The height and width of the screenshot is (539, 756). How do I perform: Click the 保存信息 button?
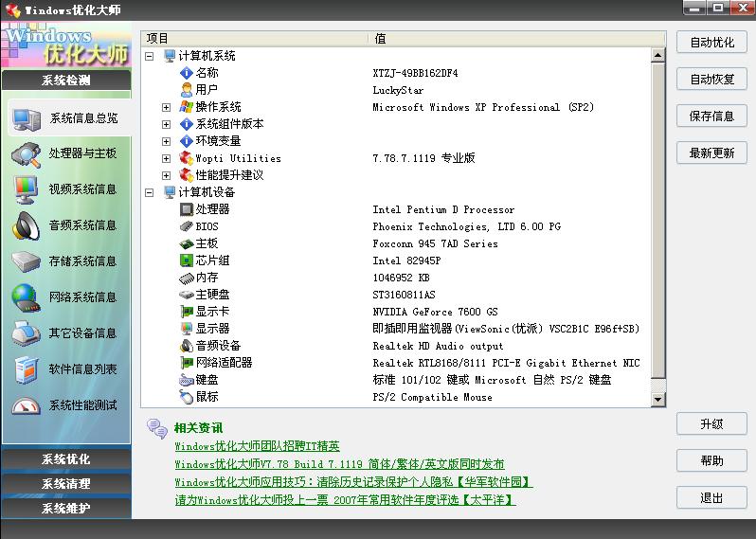[711, 117]
